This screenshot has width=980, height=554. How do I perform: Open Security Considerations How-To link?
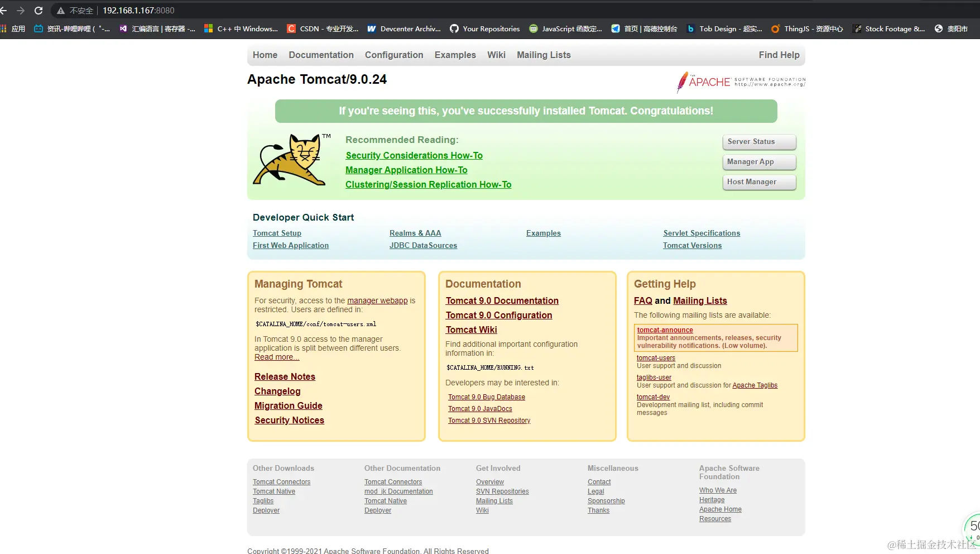[414, 155]
